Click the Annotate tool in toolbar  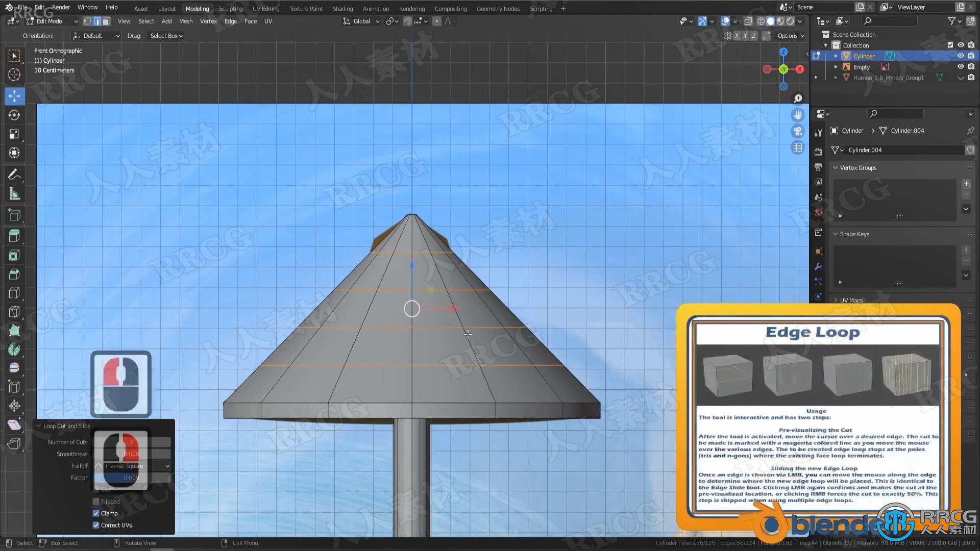coord(14,174)
